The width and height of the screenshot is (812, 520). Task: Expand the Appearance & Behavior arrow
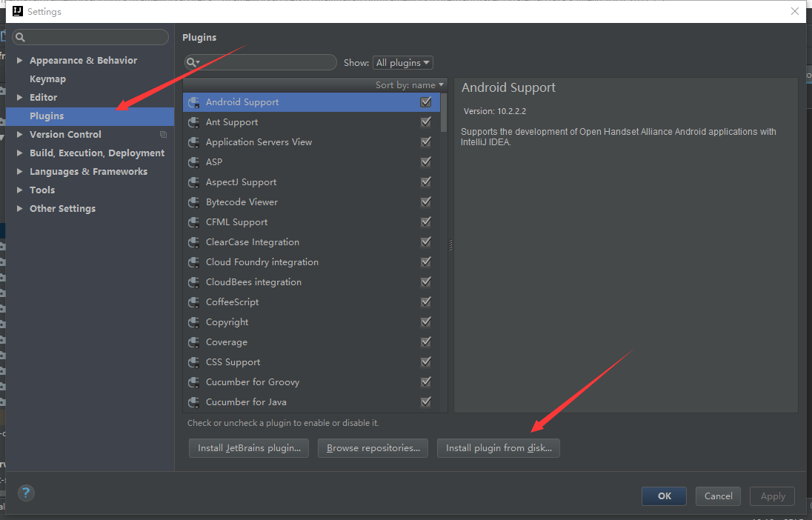click(x=20, y=61)
